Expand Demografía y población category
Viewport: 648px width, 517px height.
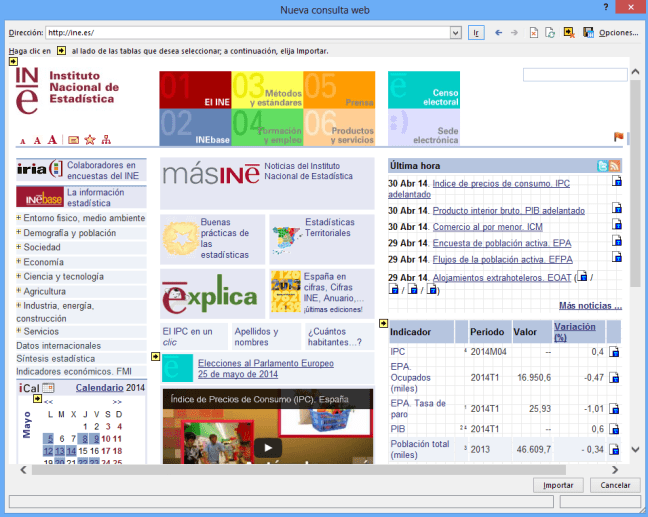pos(19,232)
